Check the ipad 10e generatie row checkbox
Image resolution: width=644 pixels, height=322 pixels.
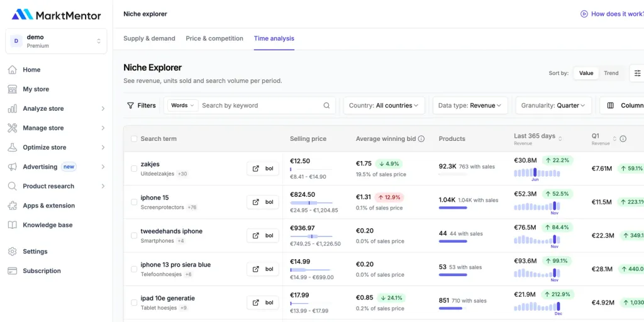(134, 303)
